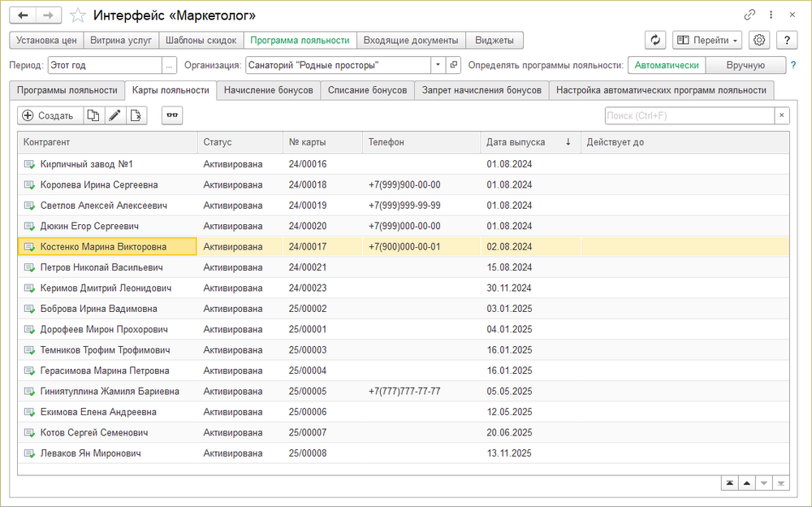Open the Входящие документы section
The image size is (812, 507).
click(411, 40)
